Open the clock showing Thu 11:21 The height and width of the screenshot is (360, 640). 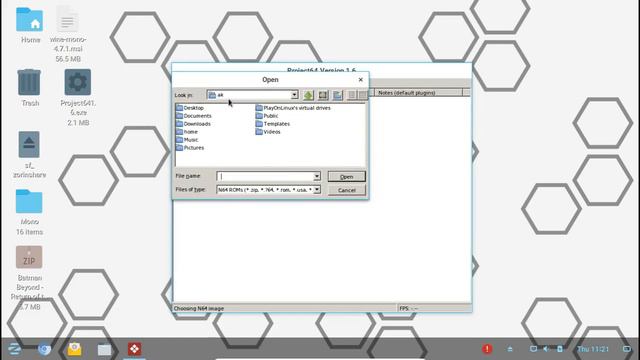593,349
